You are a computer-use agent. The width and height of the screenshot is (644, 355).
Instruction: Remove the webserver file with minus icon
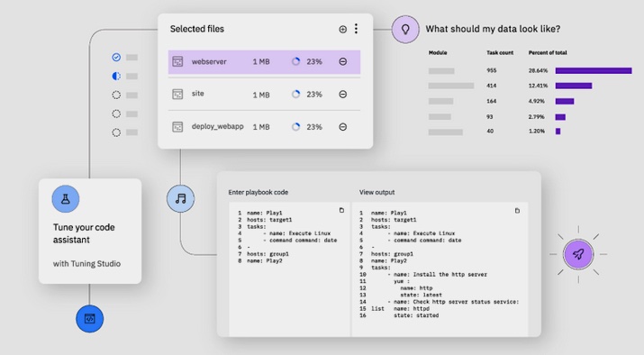click(343, 61)
